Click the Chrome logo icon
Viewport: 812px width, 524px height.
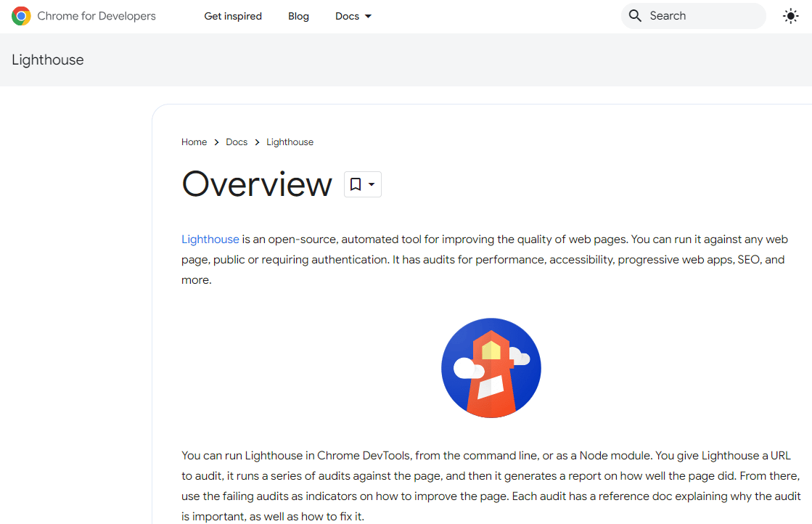click(21, 16)
